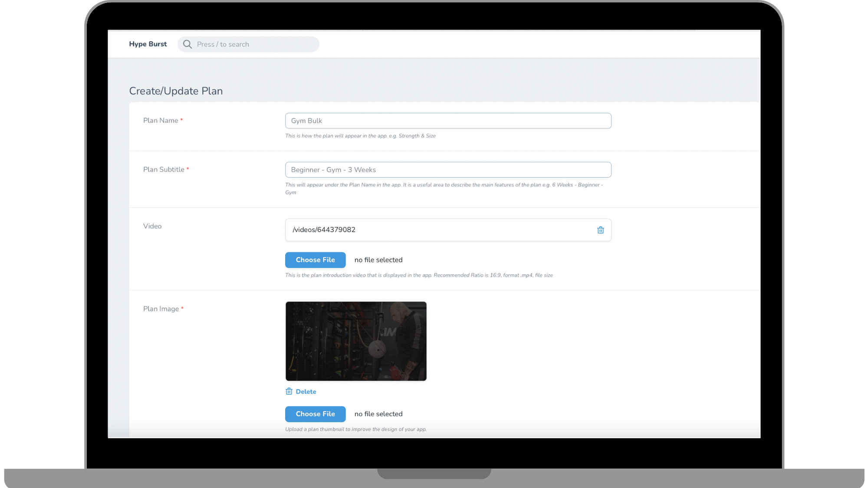The width and height of the screenshot is (868, 488).
Task: Click the Delete link below plan image
Action: [x=306, y=392]
